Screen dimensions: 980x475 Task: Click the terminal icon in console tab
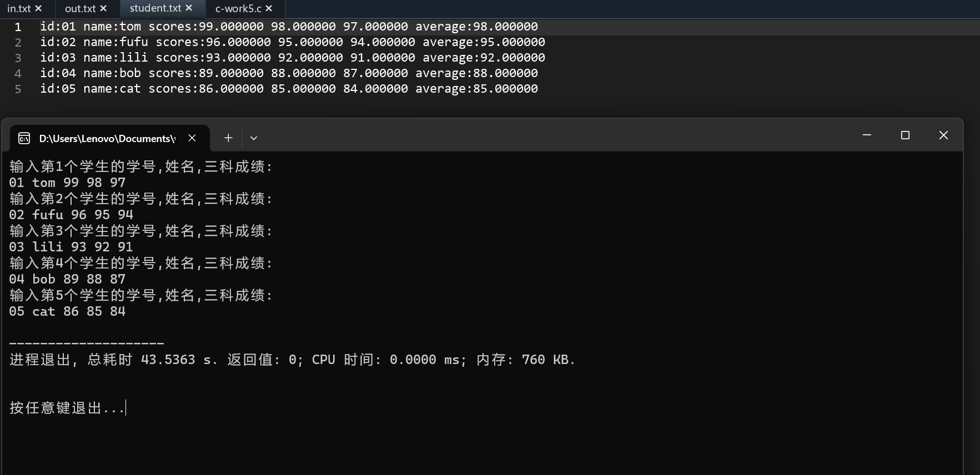click(24, 138)
